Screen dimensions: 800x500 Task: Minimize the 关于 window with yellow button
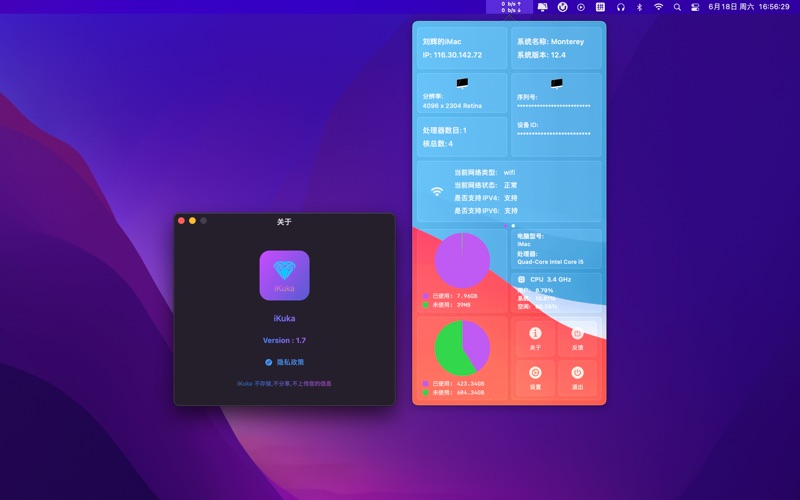coord(192,221)
